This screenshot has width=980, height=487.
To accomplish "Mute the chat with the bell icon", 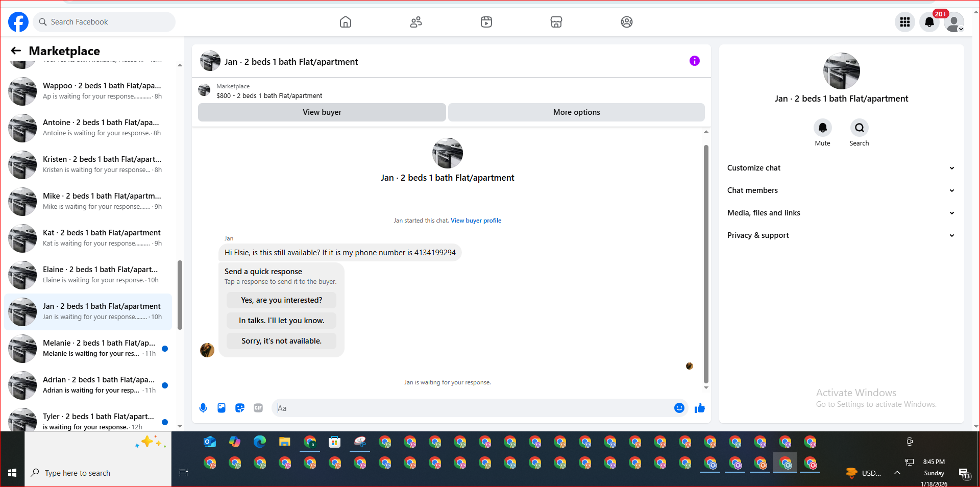I will (x=823, y=128).
